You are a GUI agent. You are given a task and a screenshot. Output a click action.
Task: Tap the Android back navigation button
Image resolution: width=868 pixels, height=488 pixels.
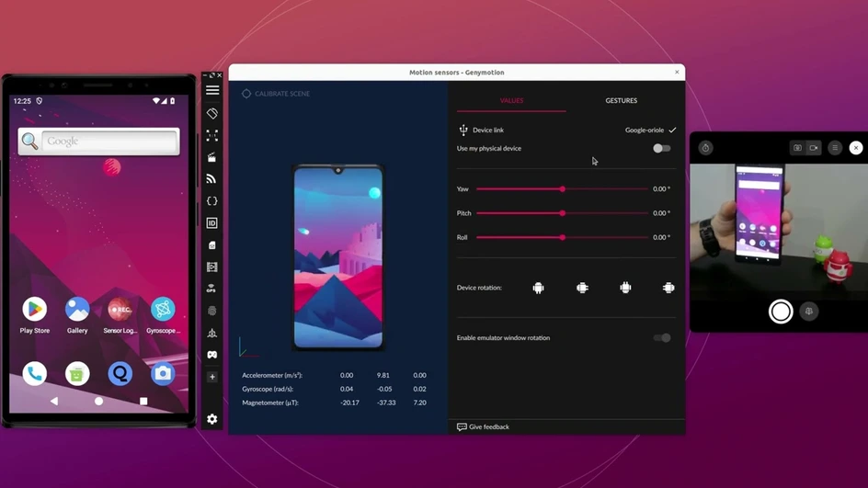[53, 401]
